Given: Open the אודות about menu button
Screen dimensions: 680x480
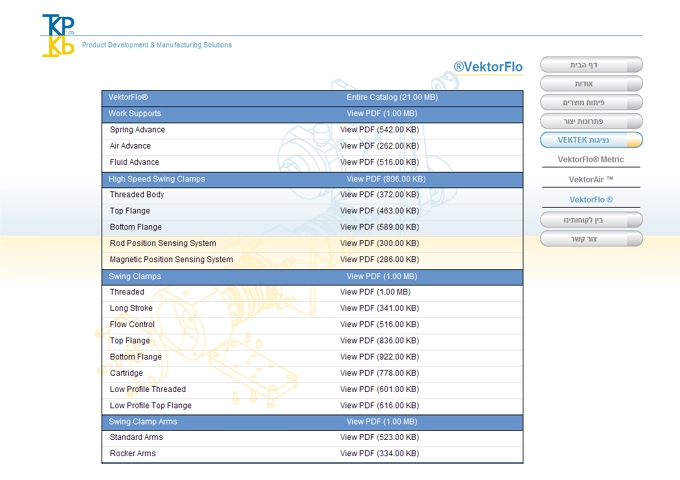Looking at the screenshot, I should 591,83.
